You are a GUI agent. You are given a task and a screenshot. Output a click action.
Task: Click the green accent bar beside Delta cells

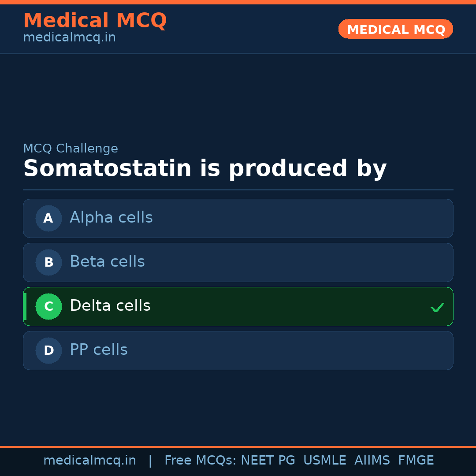[x=25, y=306]
